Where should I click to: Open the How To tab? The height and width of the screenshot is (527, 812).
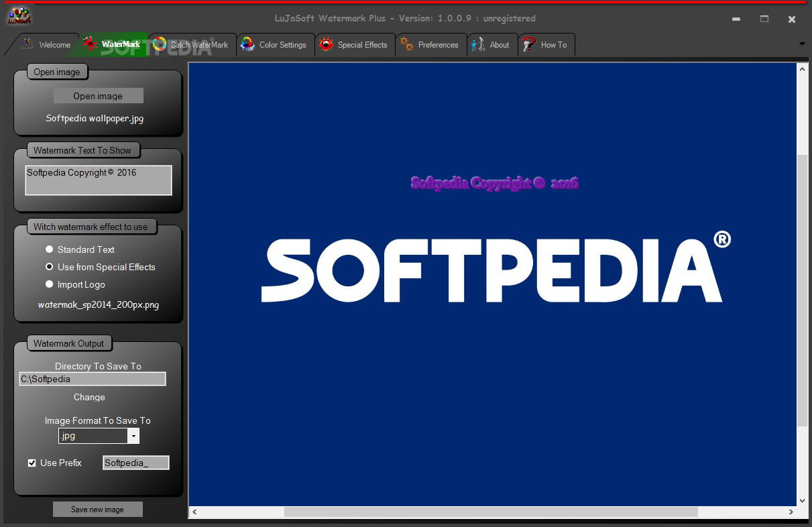(546, 45)
